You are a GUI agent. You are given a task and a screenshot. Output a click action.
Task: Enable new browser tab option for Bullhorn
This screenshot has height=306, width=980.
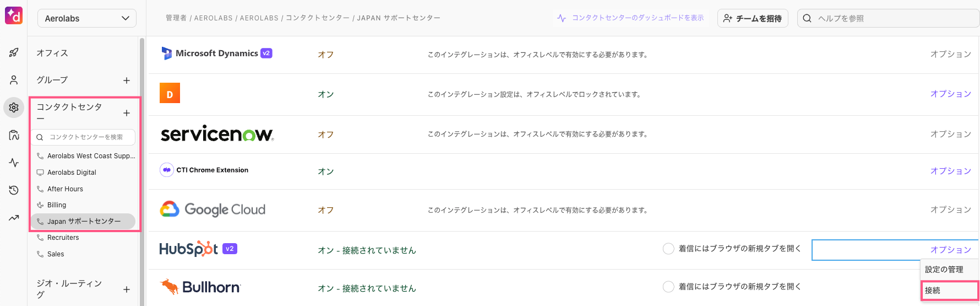pos(668,287)
